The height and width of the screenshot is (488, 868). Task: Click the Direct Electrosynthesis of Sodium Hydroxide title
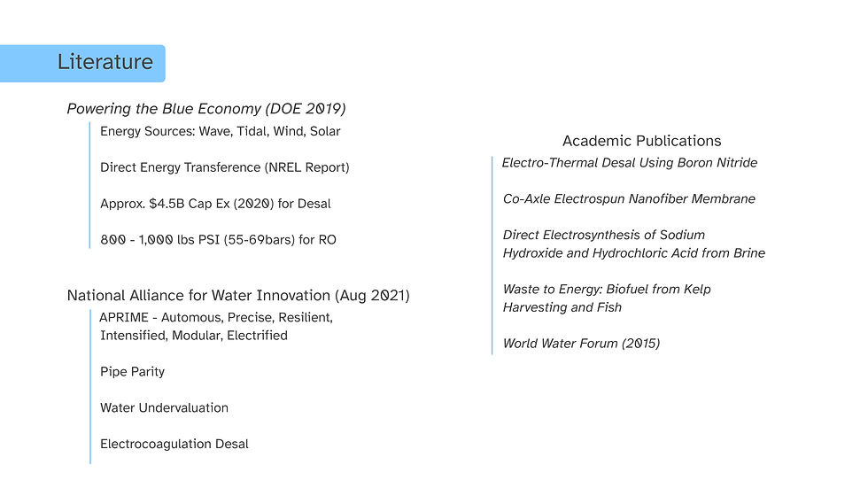633,244
